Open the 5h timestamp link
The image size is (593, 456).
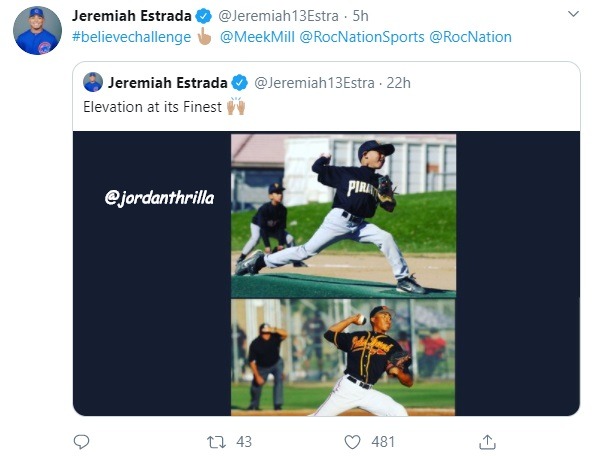tap(360, 16)
